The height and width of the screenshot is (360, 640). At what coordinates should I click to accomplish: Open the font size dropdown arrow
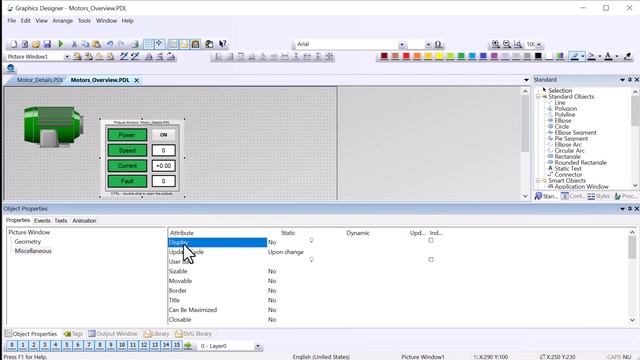(x=428, y=44)
